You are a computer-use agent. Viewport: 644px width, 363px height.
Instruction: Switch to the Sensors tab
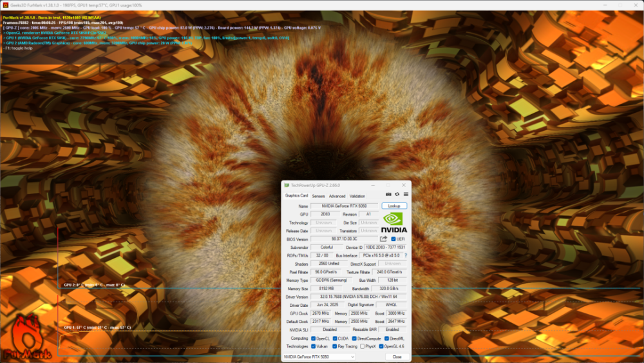click(318, 196)
